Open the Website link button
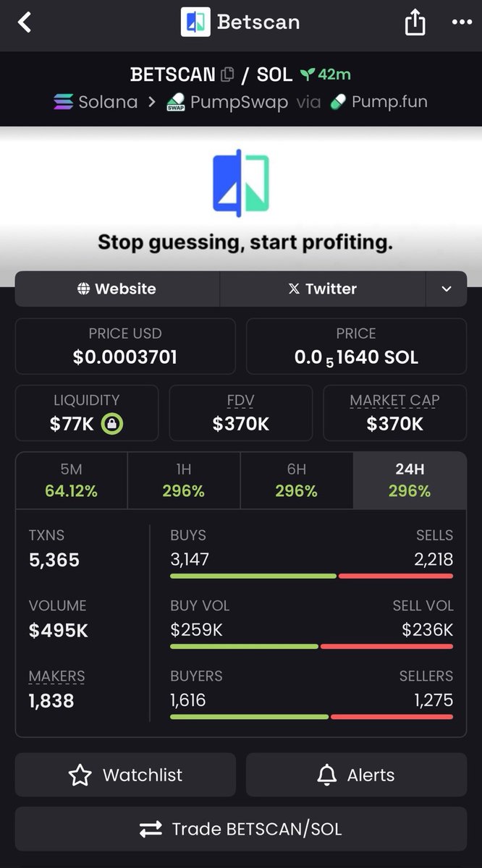The image size is (482, 868). [117, 289]
